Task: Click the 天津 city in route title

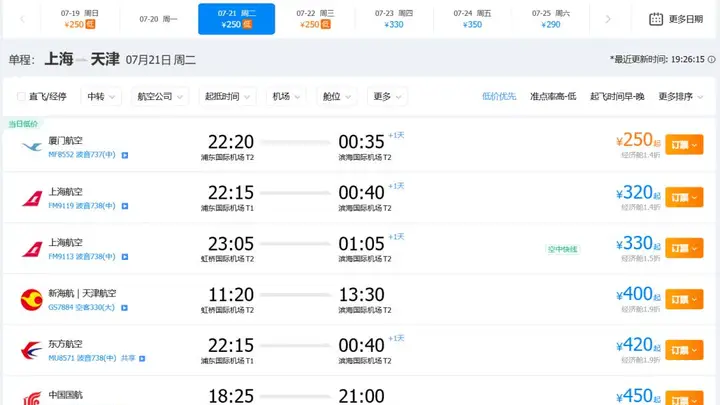Action: pyautogui.click(x=105, y=59)
